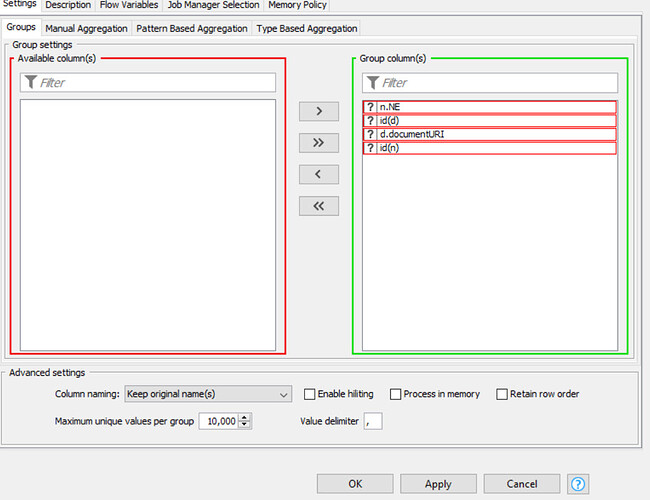Check the Process in memory option
Image resolution: width=650 pixels, height=500 pixels.
[x=395, y=394]
